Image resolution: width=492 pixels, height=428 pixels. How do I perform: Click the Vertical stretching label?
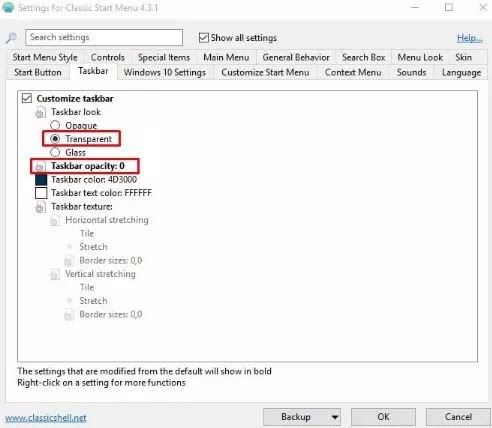click(100, 274)
